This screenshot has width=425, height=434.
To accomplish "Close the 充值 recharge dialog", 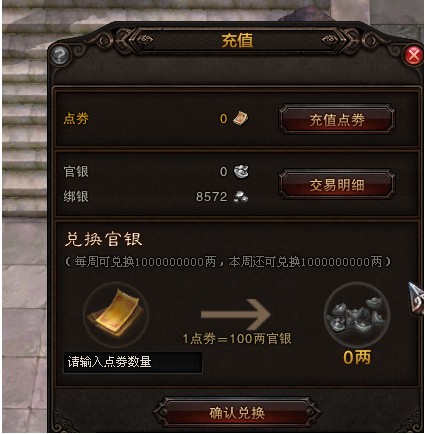I will point(414,55).
